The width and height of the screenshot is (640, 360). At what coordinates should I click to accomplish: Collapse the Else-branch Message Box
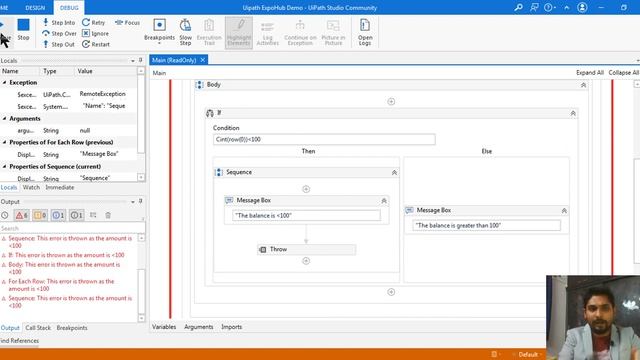coord(564,211)
